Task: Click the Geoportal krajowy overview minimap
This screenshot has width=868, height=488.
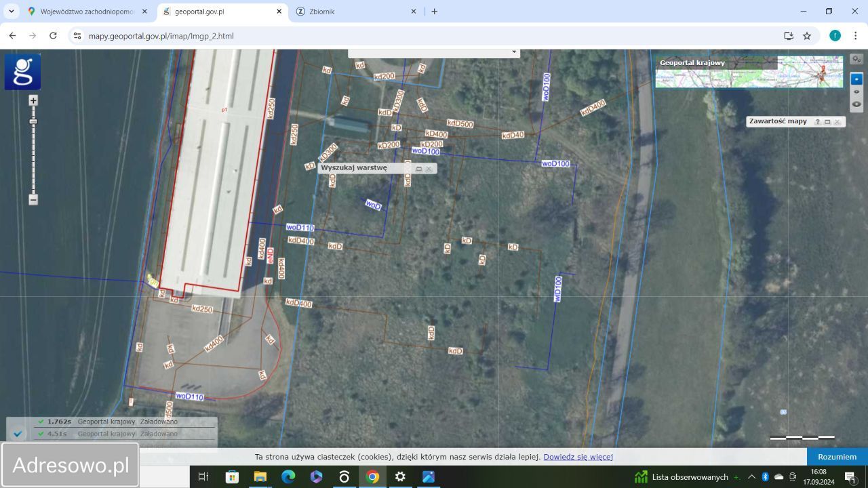Action: (810, 73)
